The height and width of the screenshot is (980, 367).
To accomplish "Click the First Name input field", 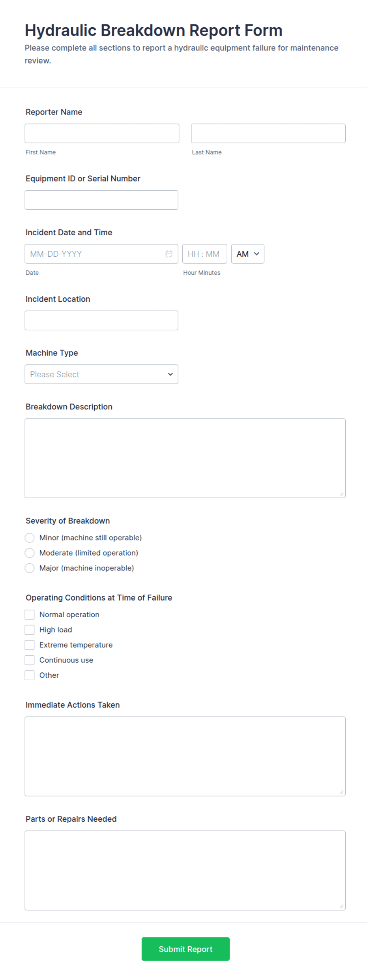I will [x=101, y=133].
